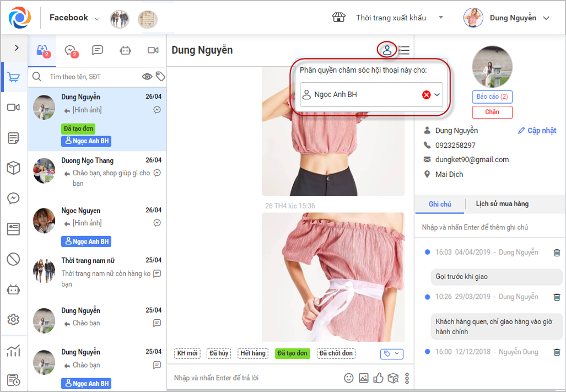Select the Ghi chú tab

coord(440,204)
